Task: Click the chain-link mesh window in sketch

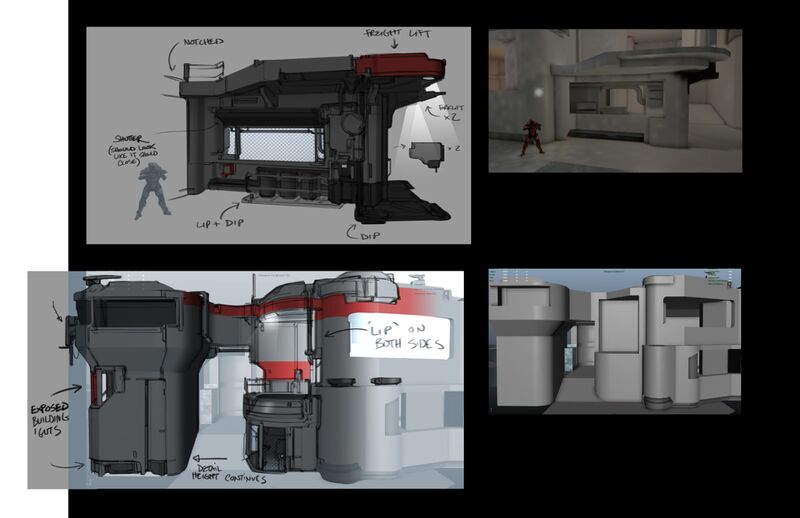Action: pos(273,144)
